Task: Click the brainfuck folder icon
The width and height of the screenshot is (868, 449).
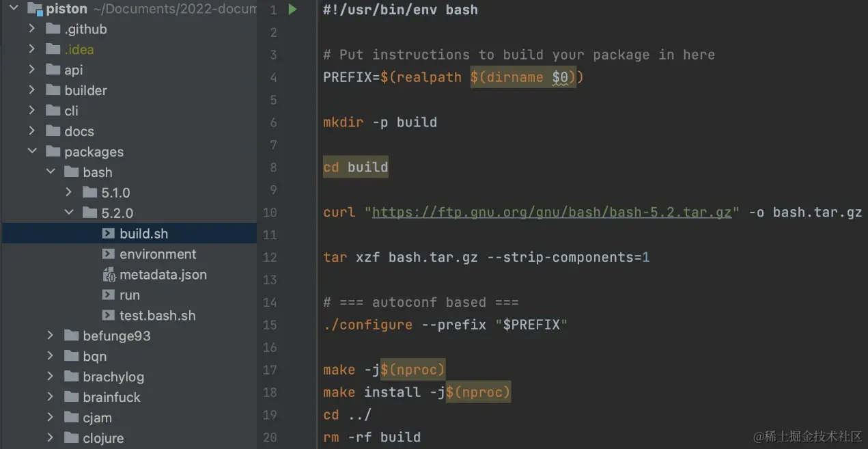Action: [x=71, y=397]
